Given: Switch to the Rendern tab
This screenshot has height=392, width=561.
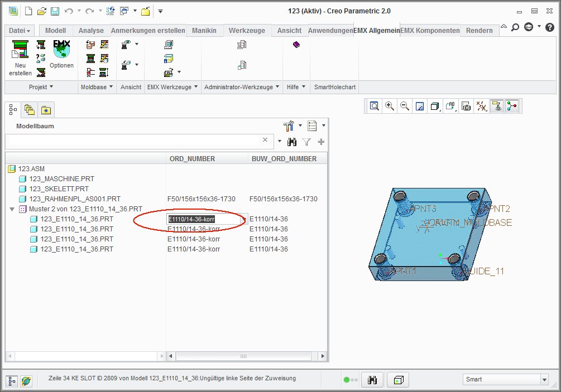Looking at the screenshot, I should (480, 31).
